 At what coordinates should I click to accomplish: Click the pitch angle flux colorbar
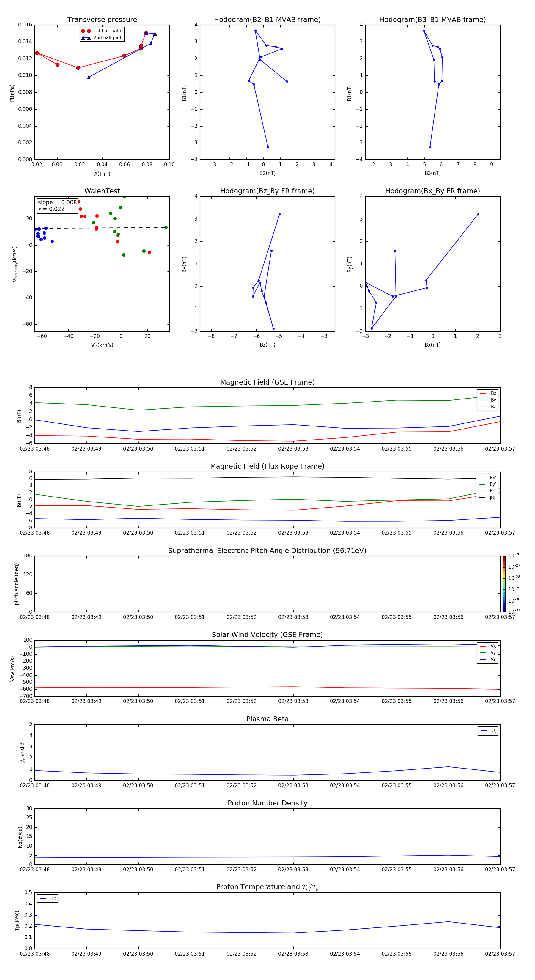(x=504, y=584)
